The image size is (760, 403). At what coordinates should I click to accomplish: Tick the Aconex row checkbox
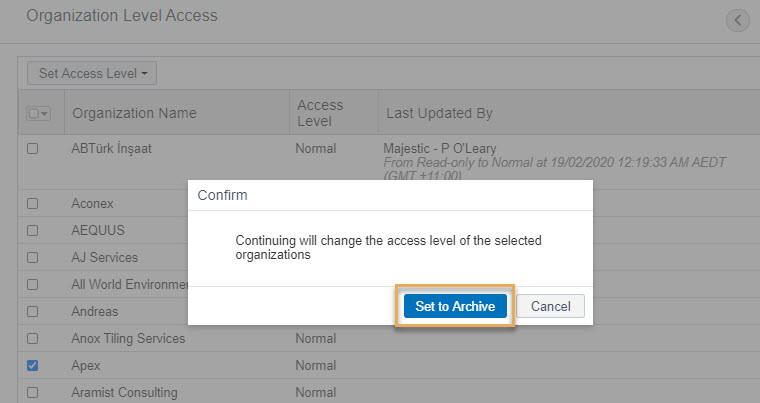(32, 203)
